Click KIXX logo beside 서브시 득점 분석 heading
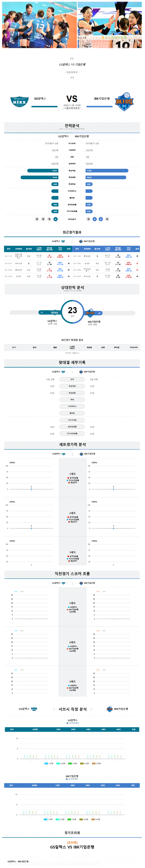The height and width of the screenshot is (868, 145). [x=34, y=709]
